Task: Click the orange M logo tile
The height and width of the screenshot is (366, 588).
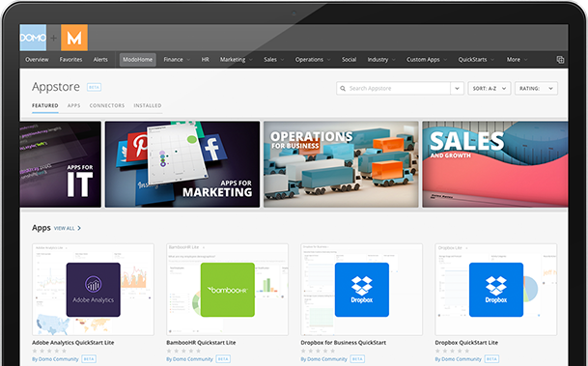Action: [x=74, y=38]
